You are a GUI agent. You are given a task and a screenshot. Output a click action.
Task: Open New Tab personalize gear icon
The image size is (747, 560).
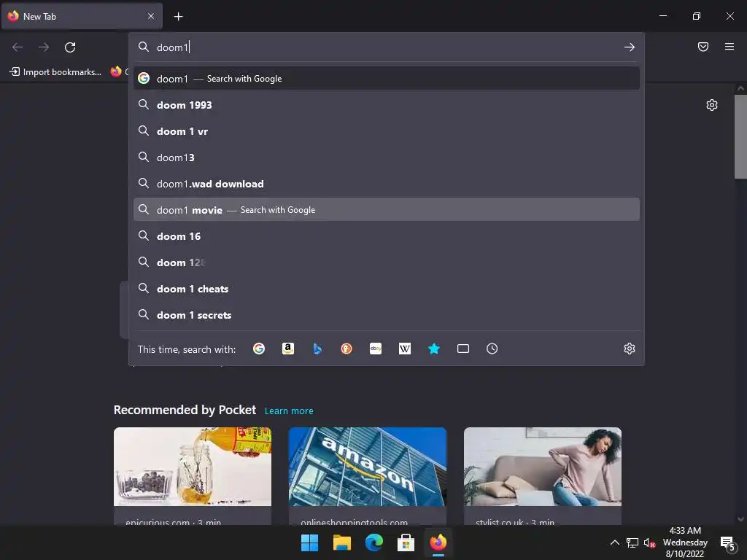712,105
